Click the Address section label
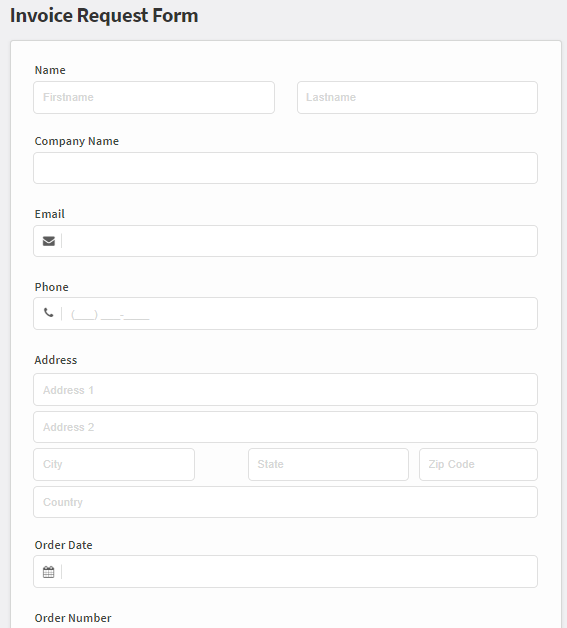The height and width of the screenshot is (628, 567). 56,360
